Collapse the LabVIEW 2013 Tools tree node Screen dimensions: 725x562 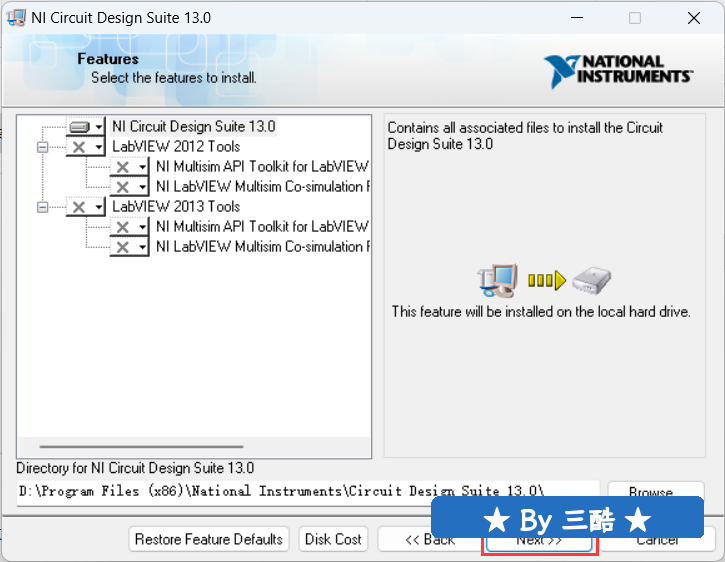tap(43, 207)
